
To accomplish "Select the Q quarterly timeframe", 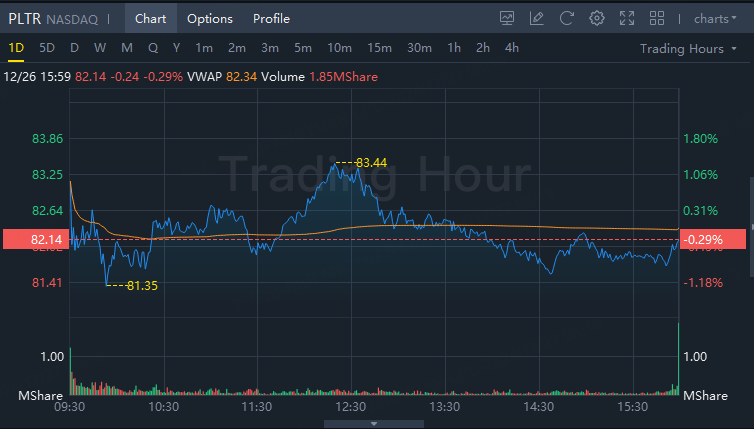I will point(153,48).
